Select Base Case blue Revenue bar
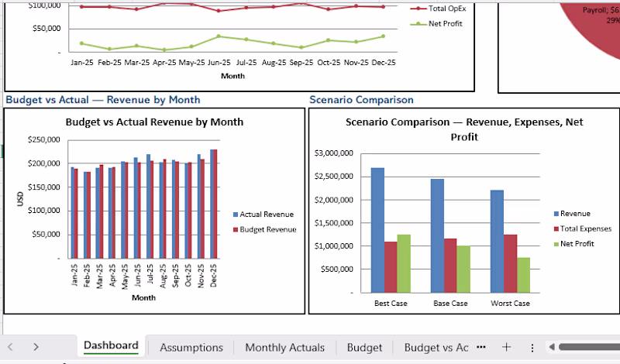 (x=437, y=236)
